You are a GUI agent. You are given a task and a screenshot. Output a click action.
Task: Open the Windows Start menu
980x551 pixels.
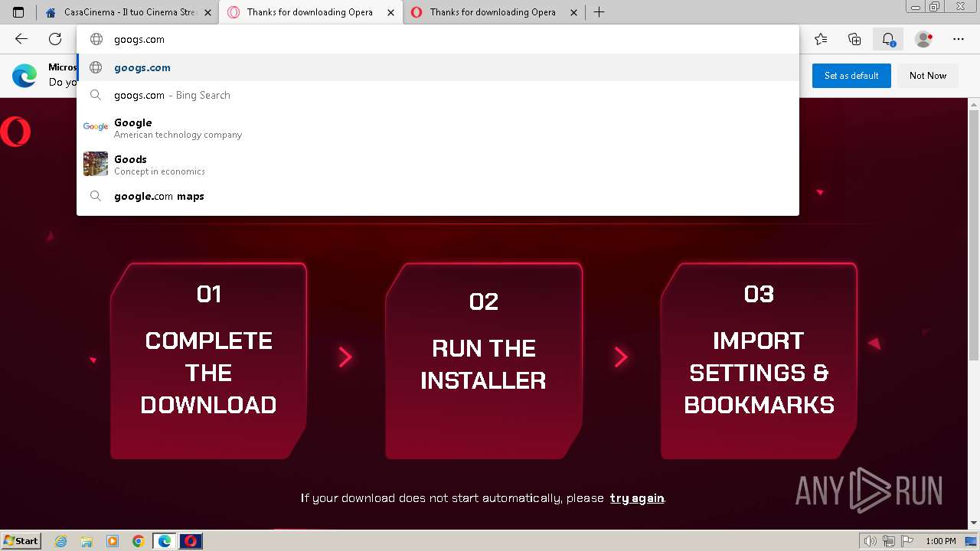tap(21, 541)
